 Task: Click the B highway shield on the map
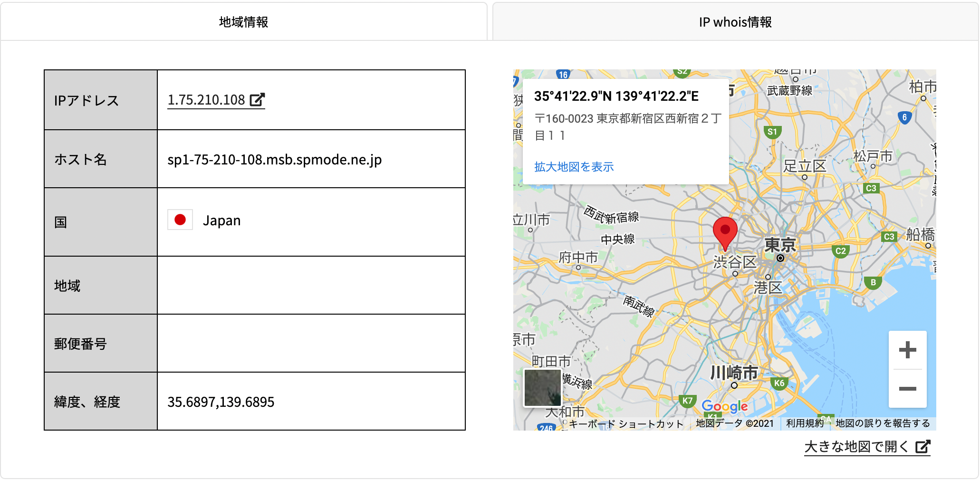(873, 282)
